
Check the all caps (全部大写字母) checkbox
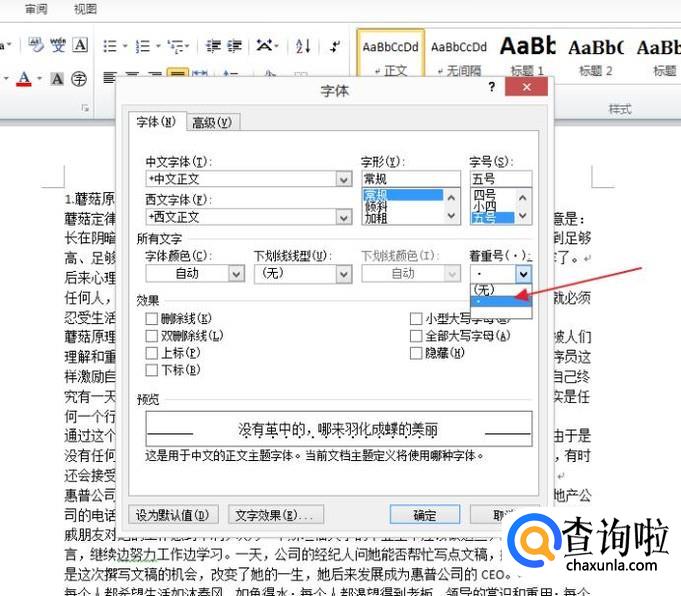[x=416, y=336]
